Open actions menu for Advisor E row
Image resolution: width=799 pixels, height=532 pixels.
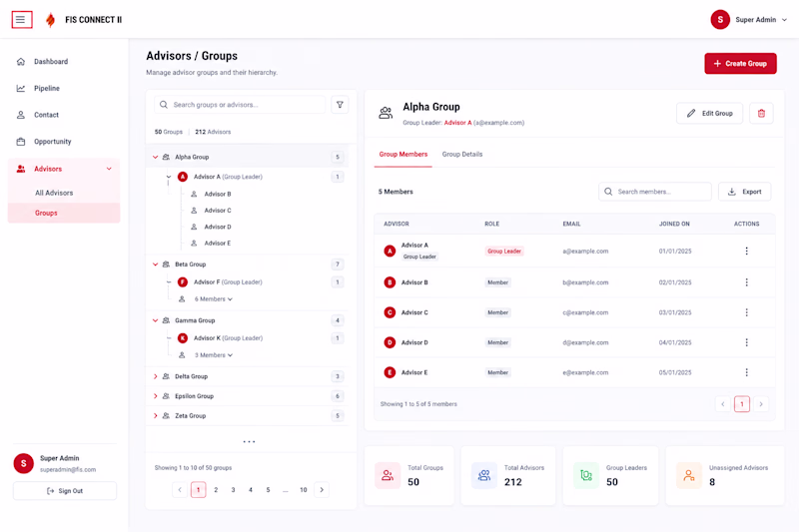point(746,372)
